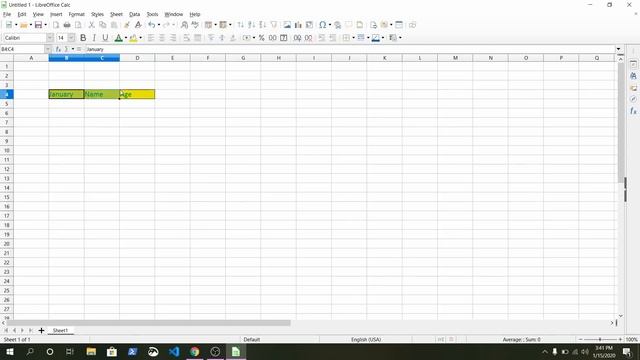Click the Insert Chart icon
Image resolution: width=640 pixels, height=360 pixels.
click(298, 25)
